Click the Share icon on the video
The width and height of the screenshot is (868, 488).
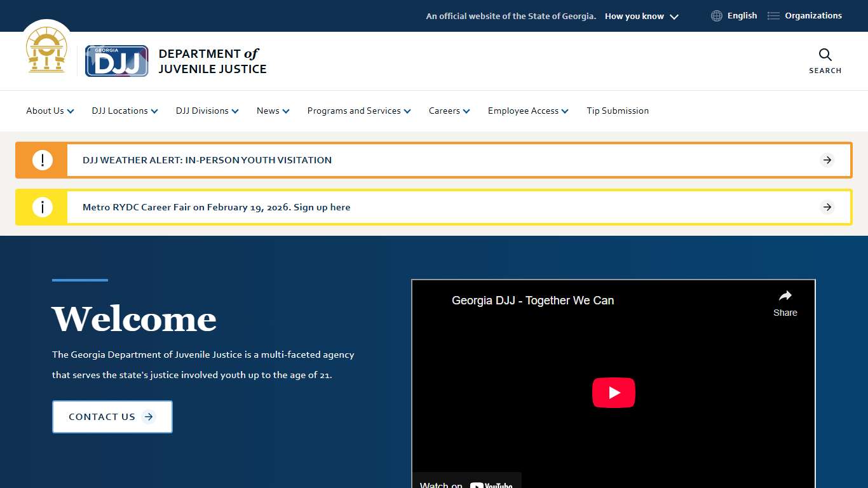coord(785,295)
